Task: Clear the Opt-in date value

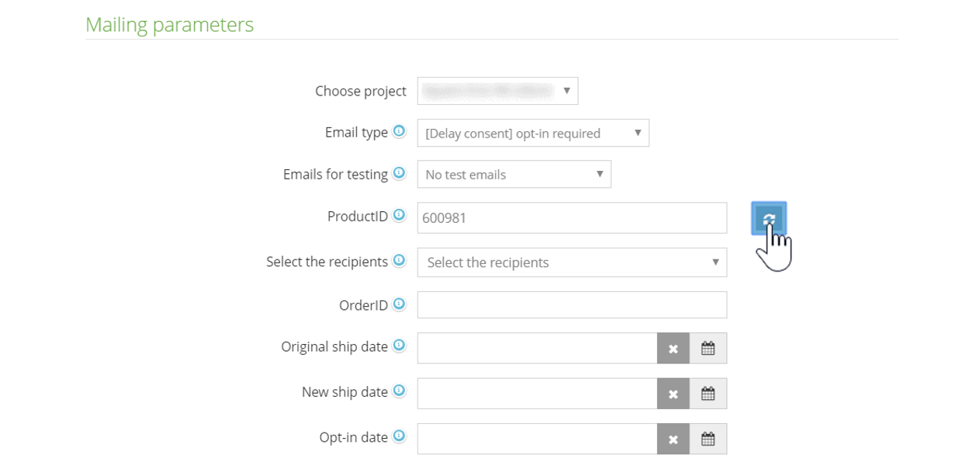Action: [x=673, y=439]
